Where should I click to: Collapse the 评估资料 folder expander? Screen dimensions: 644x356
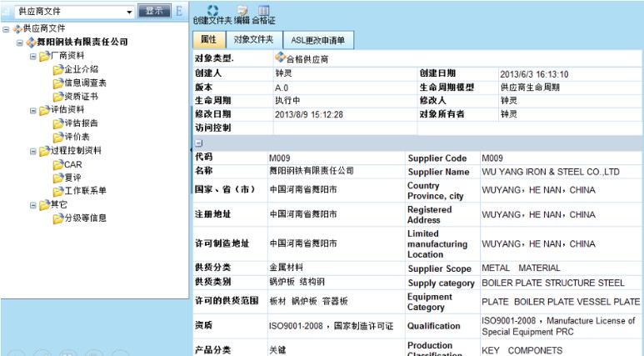[32, 111]
